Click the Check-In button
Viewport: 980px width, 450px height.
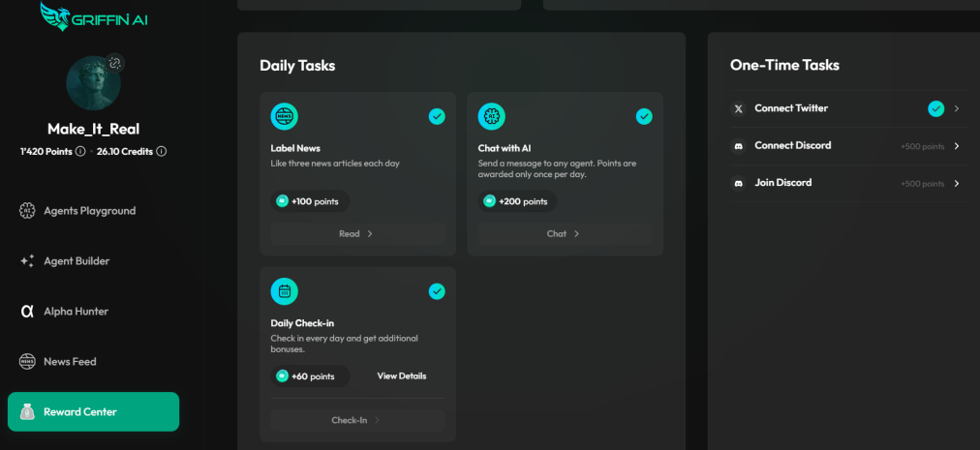(357, 421)
